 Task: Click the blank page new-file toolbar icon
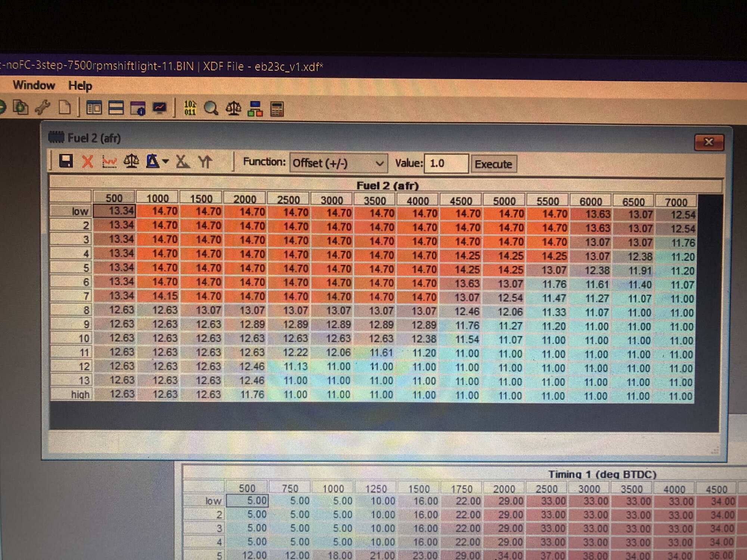pyautogui.click(x=65, y=108)
